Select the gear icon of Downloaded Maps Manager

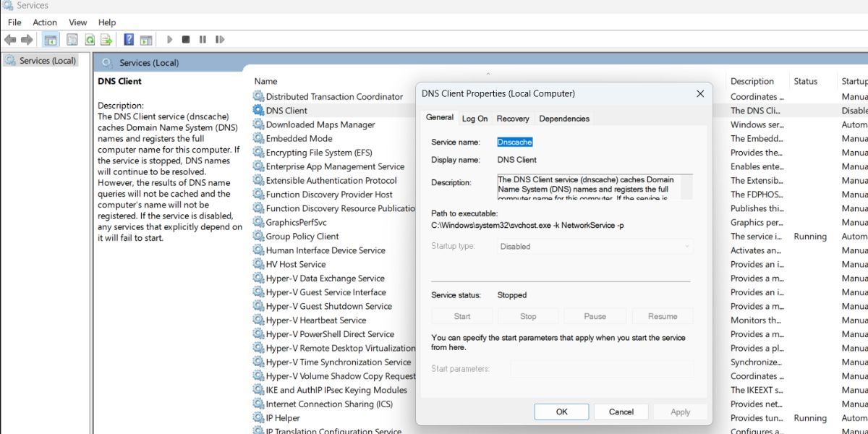click(x=258, y=124)
